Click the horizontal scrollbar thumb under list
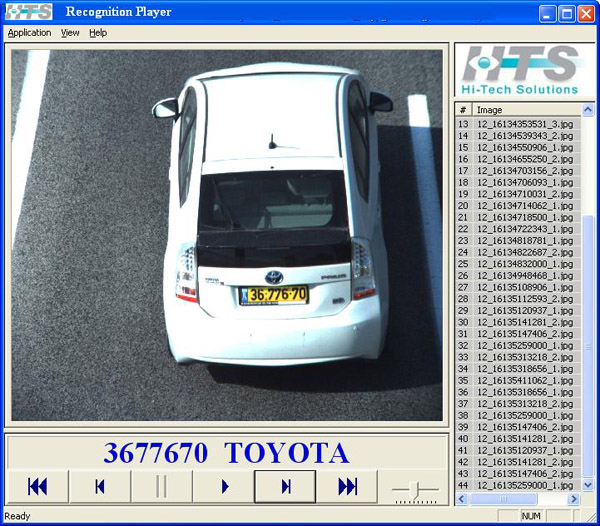 [x=504, y=499]
